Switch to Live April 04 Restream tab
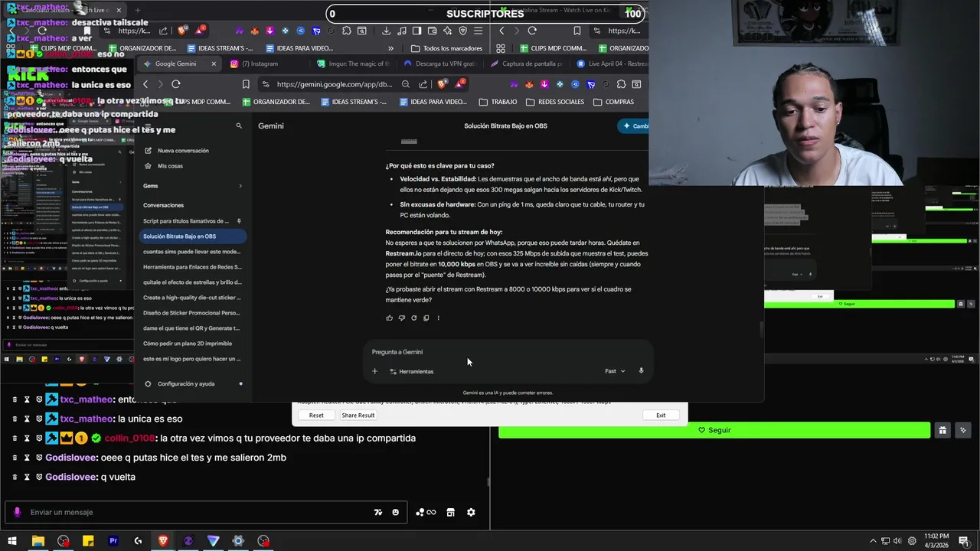This screenshot has height=551, width=980. click(x=612, y=64)
